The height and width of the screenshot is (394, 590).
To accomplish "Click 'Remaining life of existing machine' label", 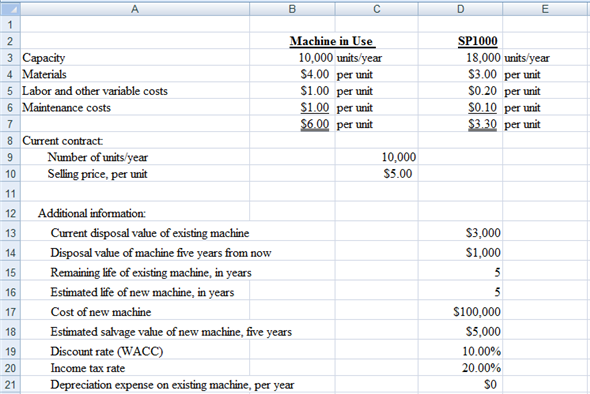I will [x=151, y=272].
